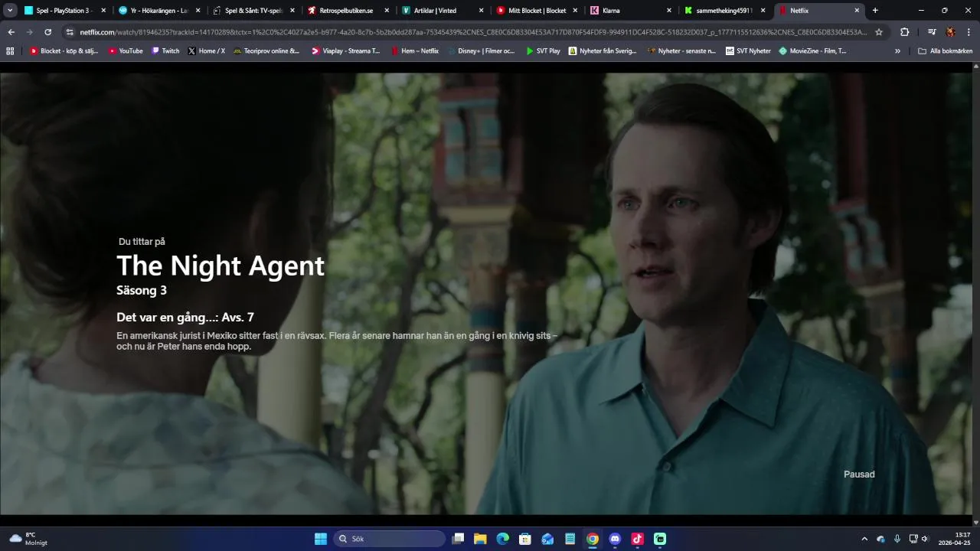This screenshot has width=980, height=551.
Task: Open the apps grid in bookmarks bar
Action: 10,51
